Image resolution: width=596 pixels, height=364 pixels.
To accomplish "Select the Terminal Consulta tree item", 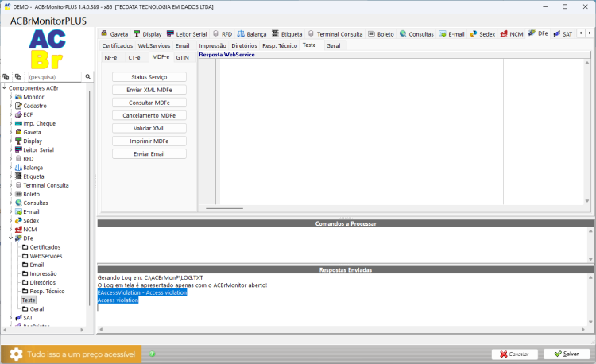I will (45, 185).
